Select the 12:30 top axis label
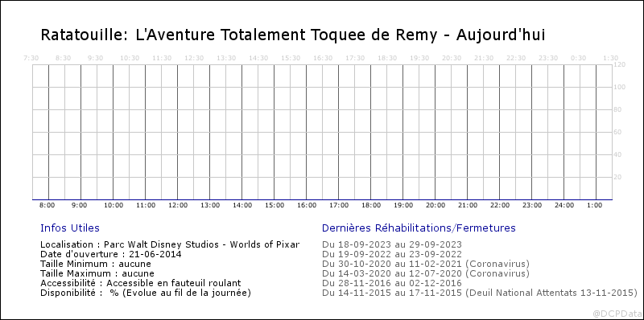This screenshot has width=644, height=320. [194, 58]
